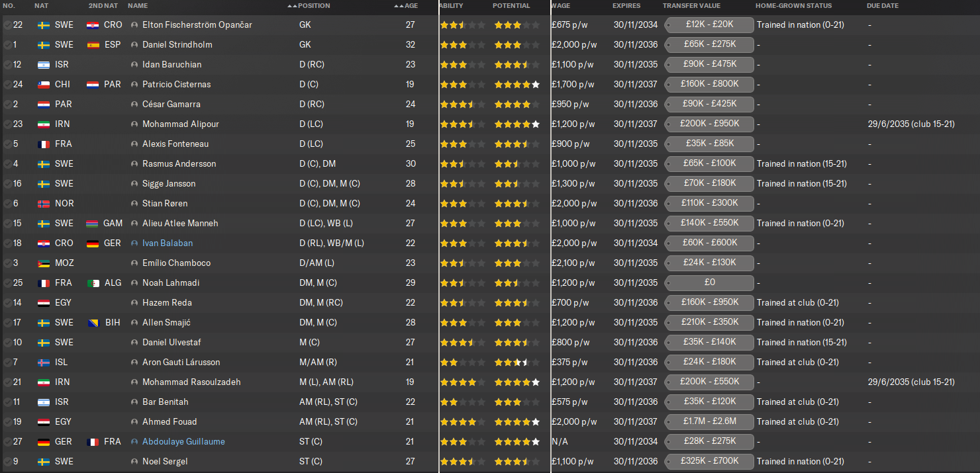Sort the squad by the Position column
The width and height of the screenshot is (980, 473).
point(314,6)
